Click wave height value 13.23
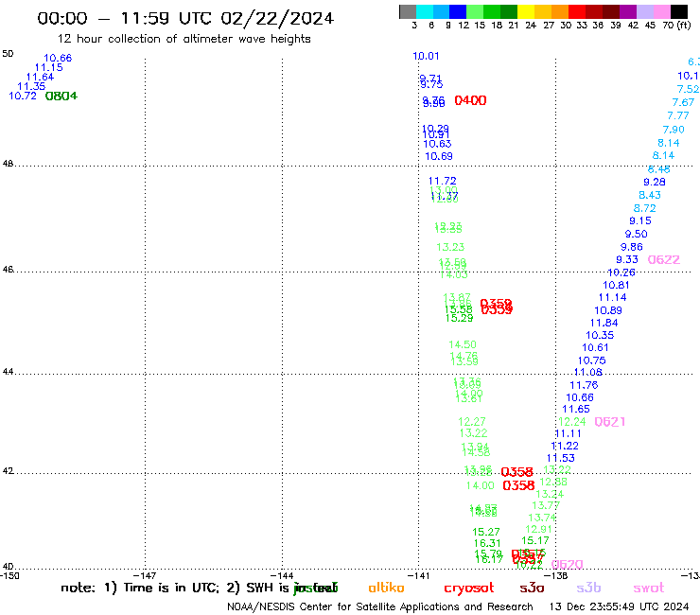The image size is (700, 615). pos(450,247)
